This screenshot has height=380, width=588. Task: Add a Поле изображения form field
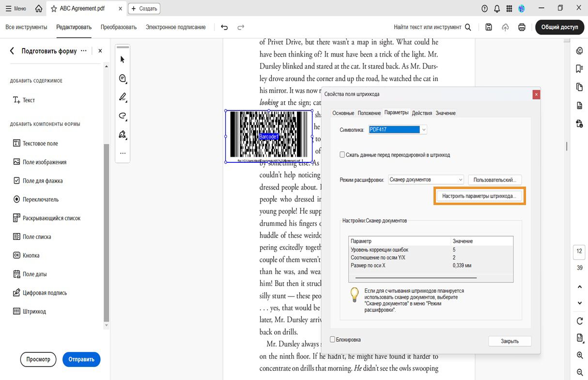[x=40, y=162]
